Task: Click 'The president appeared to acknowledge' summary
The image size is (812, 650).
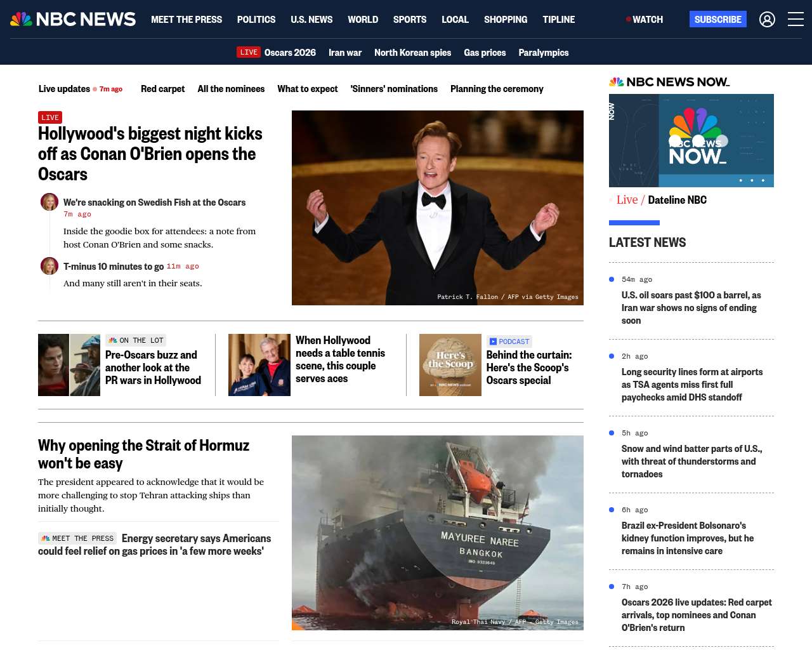Action: tap(151, 495)
